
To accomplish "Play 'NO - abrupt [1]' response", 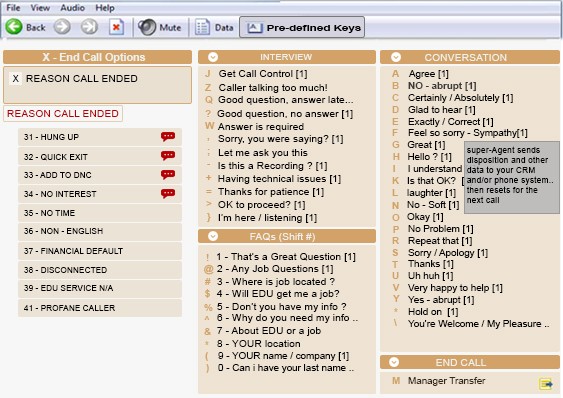I will click(442, 86).
